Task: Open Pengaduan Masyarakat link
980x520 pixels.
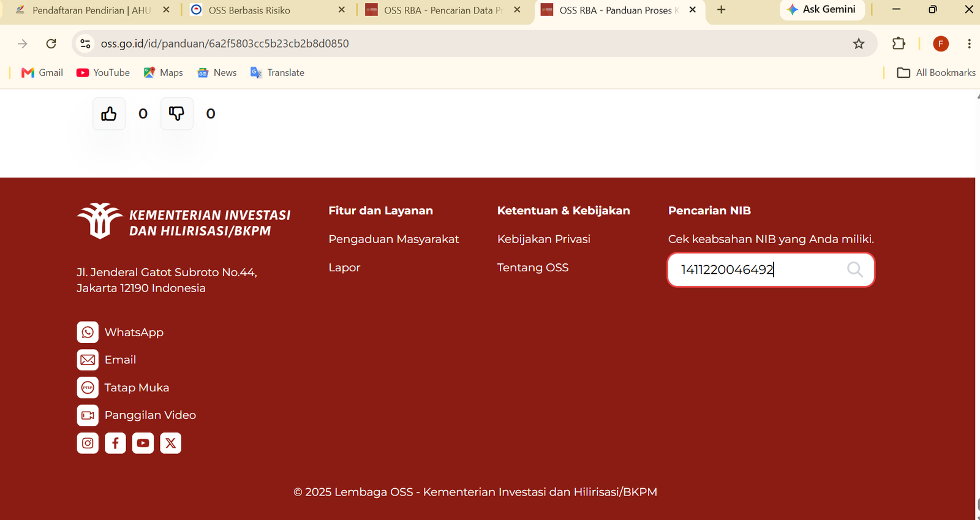Action: 394,239
